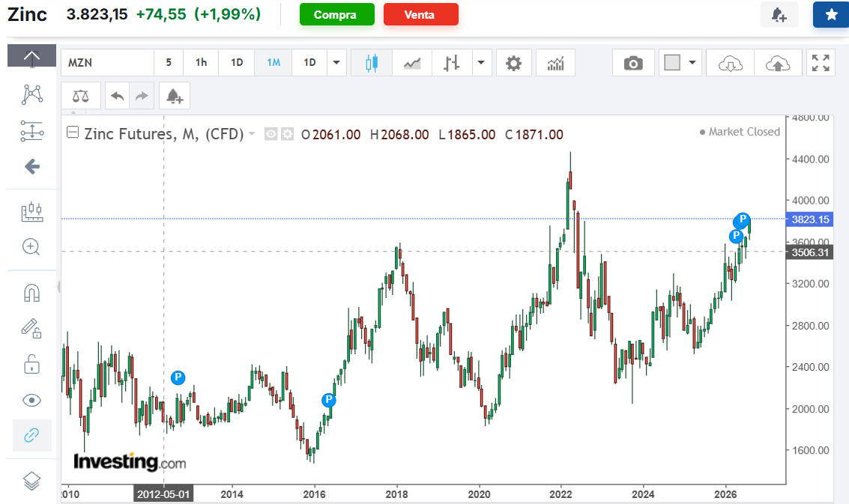Save the chart with the cloud upload icon

click(x=778, y=63)
